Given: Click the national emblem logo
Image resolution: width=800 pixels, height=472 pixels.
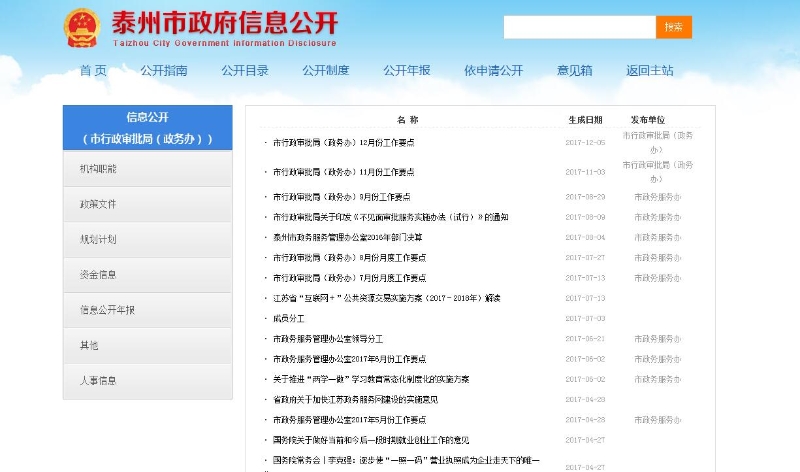Looking at the screenshot, I should 81,29.
